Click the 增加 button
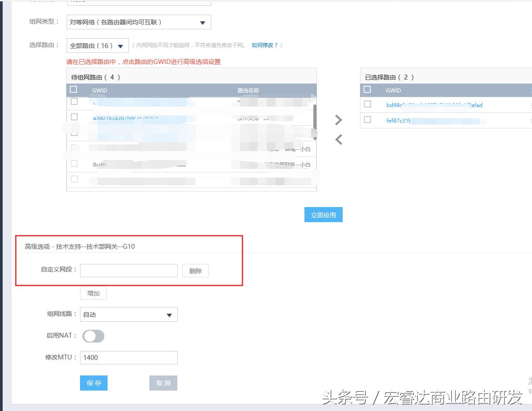532x411 pixels. [x=93, y=293]
